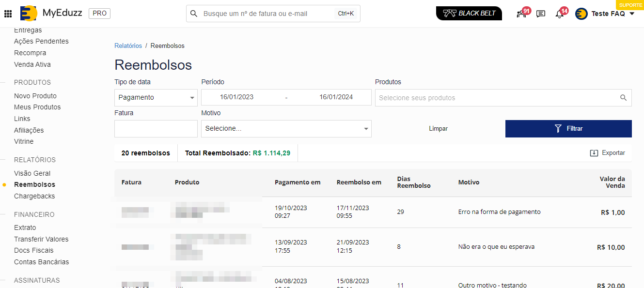Open the chat messages icon

point(541,14)
